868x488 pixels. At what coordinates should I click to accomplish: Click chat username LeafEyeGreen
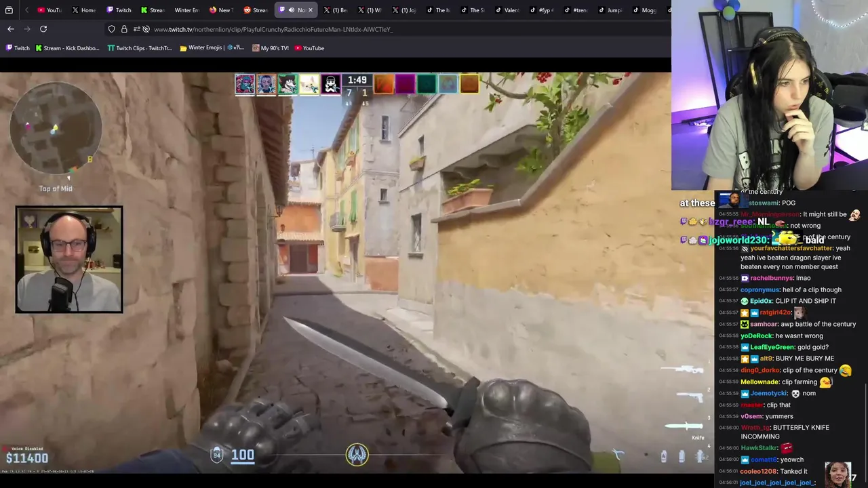tap(772, 347)
